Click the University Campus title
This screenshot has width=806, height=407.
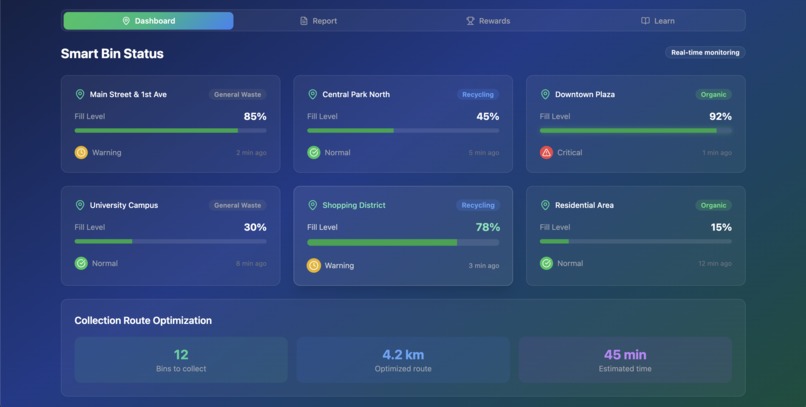click(124, 205)
